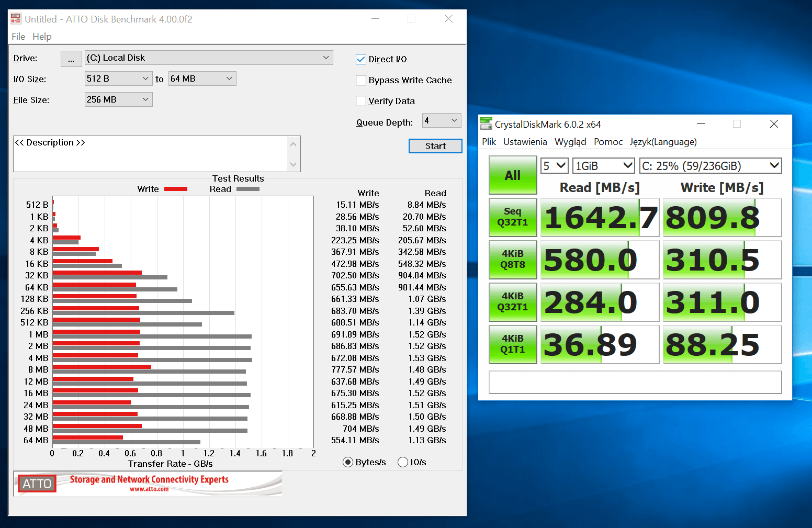The image size is (812, 528).
Task: Open CrystalDiskMark drive C: 25% dropdown
Action: click(710, 166)
